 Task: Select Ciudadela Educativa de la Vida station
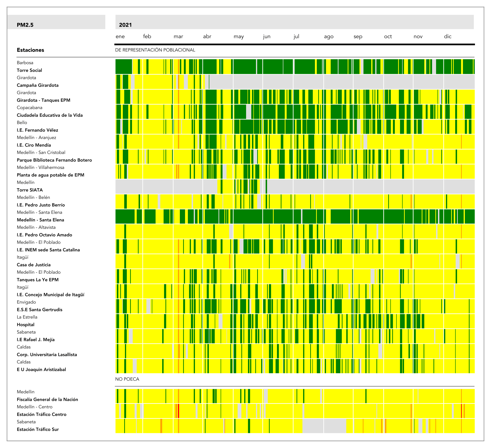click(x=50, y=115)
